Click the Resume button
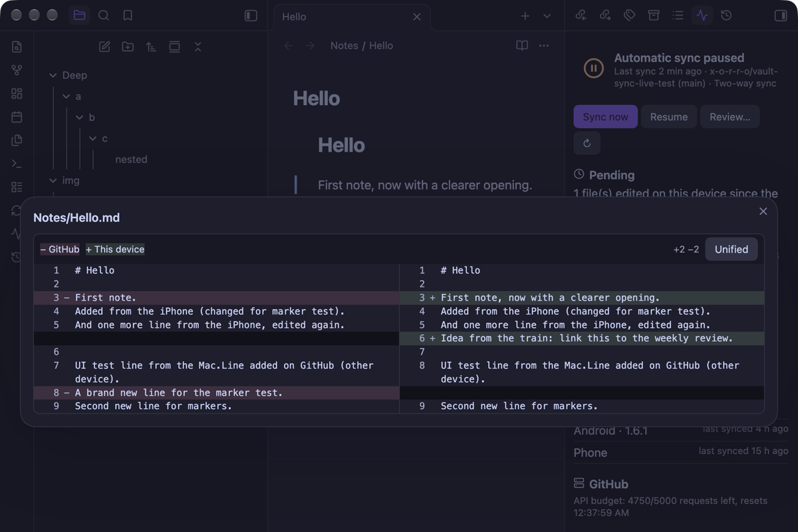 pyautogui.click(x=669, y=117)
